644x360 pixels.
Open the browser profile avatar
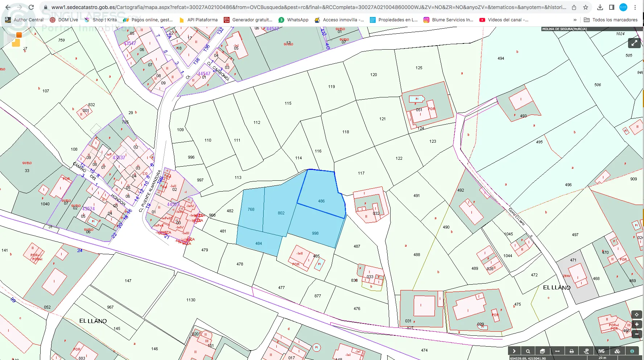(x=623, y=7)
